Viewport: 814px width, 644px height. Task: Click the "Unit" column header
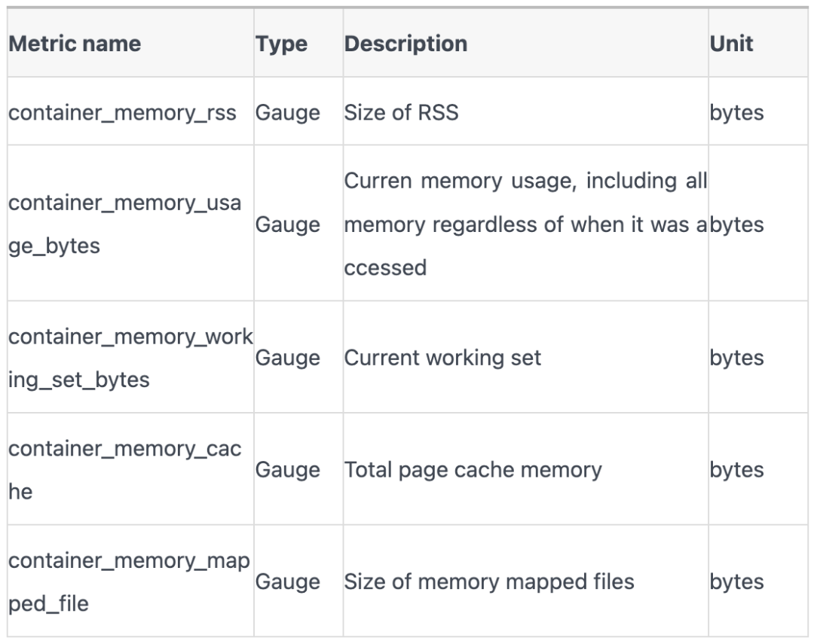coord(731,44)
